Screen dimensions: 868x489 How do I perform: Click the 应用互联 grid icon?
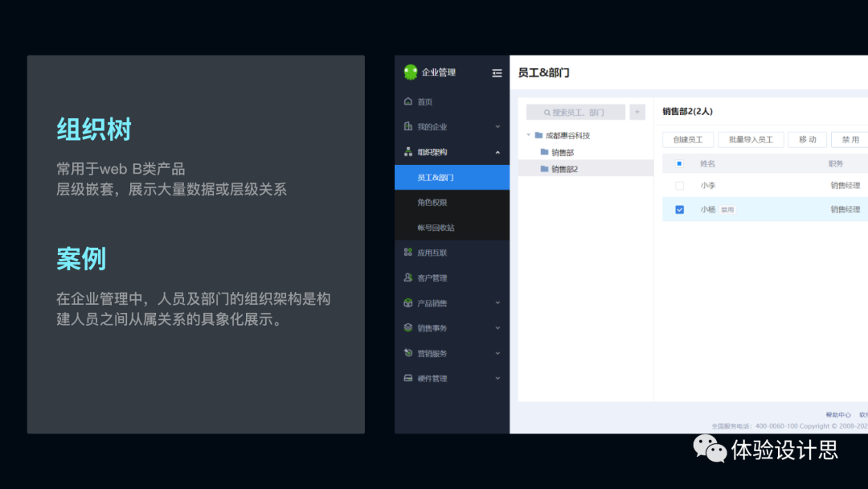coord(408,253)
